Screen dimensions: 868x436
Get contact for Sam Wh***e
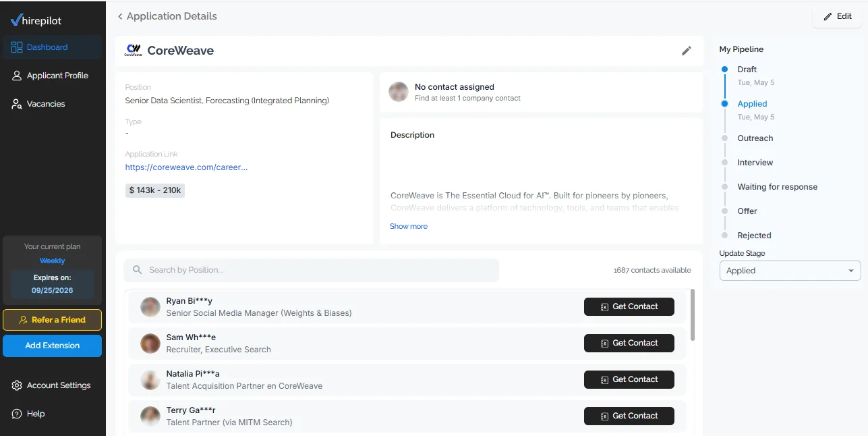click(x=629, y=343)
